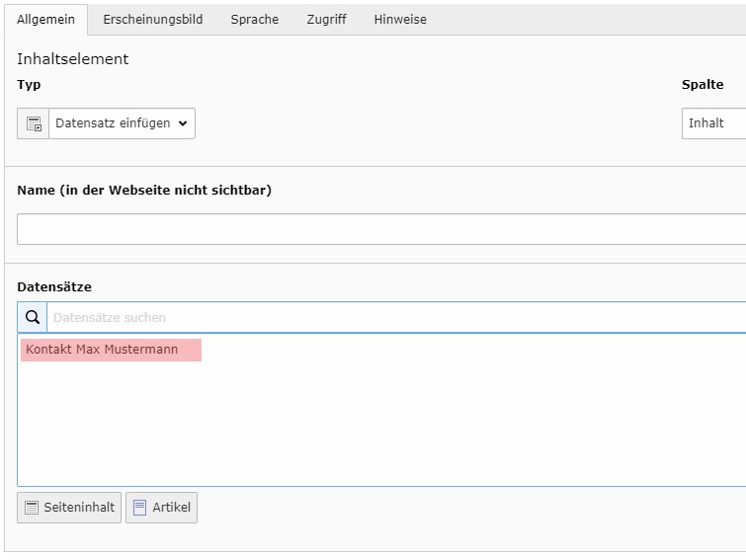
Task: Open the Typ dropdown showing Datensatz einfügen
Action: (121, 123)
